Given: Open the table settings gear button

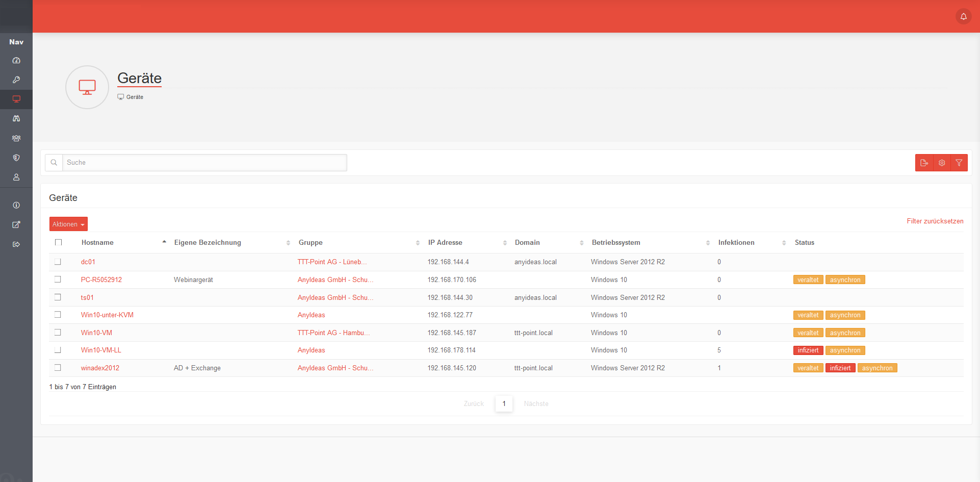Looking at the screenshot, I should coord(942,163).
